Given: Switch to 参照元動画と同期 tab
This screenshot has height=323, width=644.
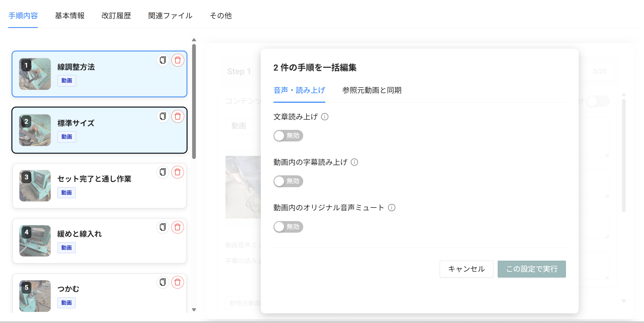Looking at the screenshot, I should coord(372,90).
